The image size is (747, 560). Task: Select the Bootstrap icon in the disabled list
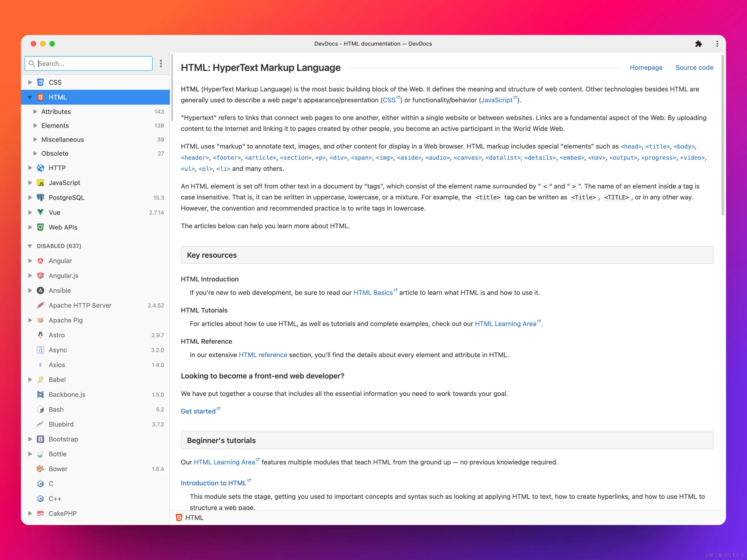tap(41, 439)
